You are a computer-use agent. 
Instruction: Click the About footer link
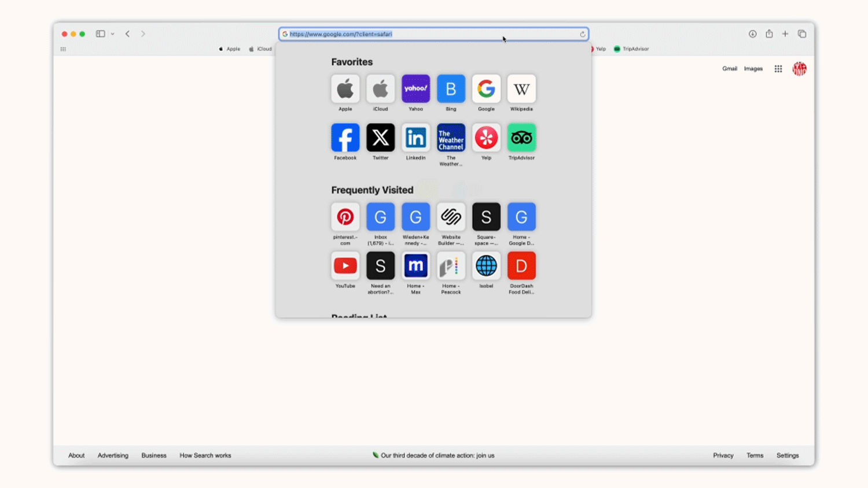pyautogui.click(x=76, y=456)
